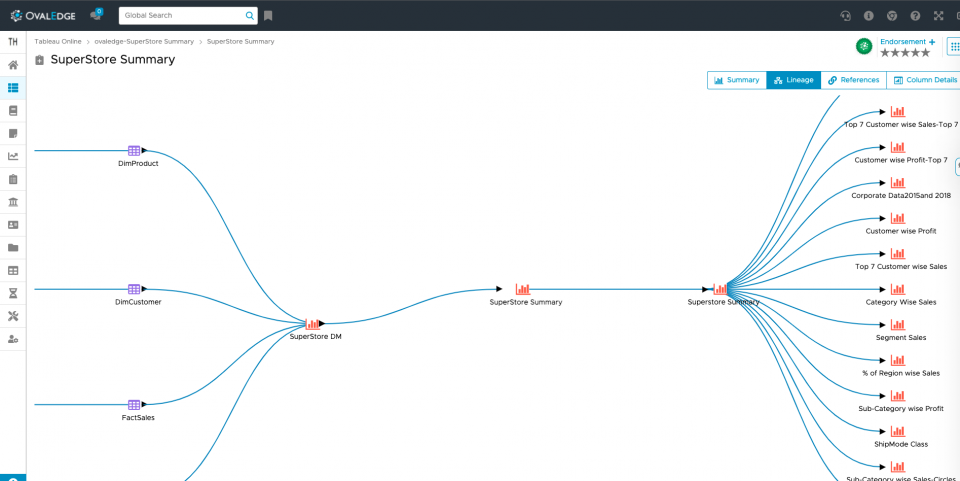This screenshot has height=481, width=960.
Task: Click the bookmark icon beside search
Action: 268,16
